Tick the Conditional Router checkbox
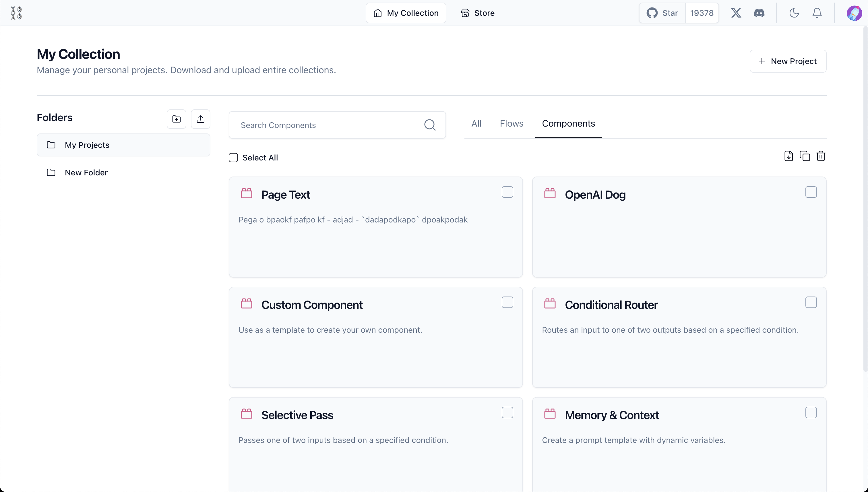868x492 pixels. click(811, 303)
